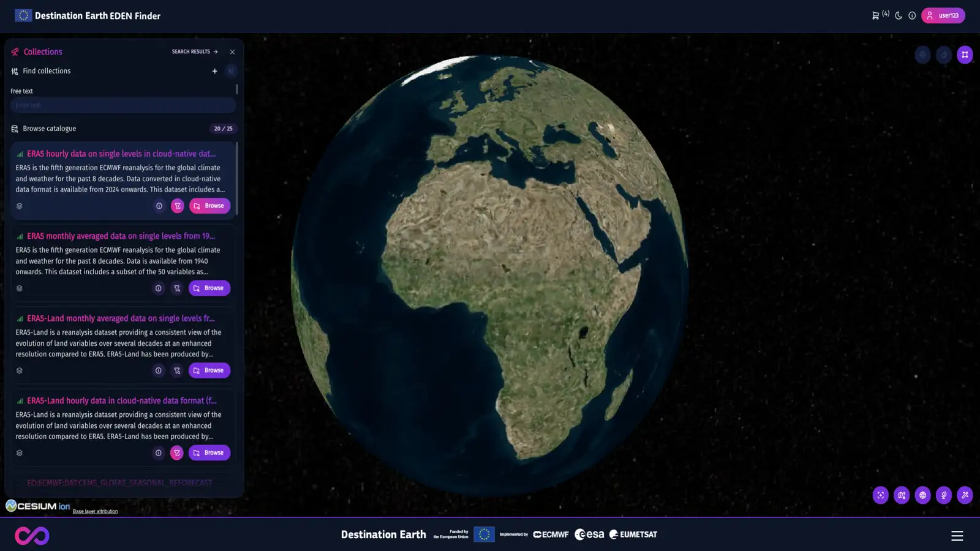Click the Free text input field
Image resolution: width=980 pixels, height=551 pixels.
(x=123, y=105)
